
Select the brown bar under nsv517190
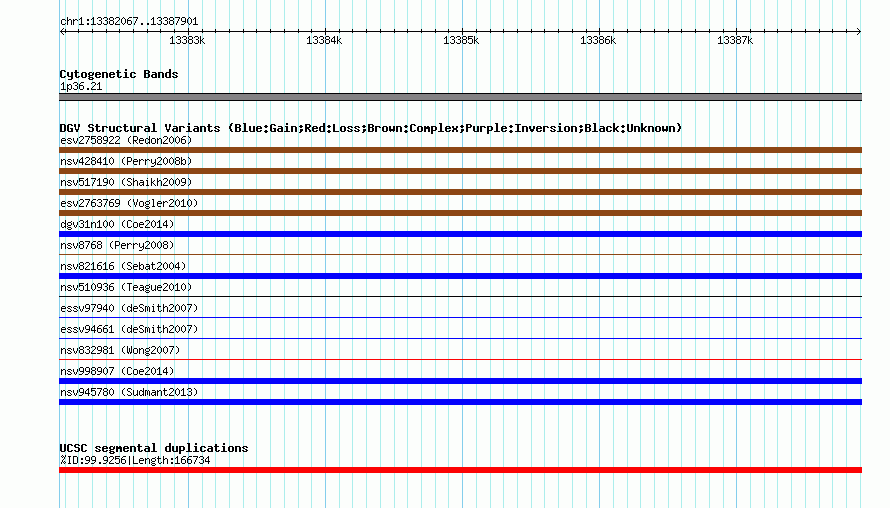pyautogui.click(x=460, y=192)
